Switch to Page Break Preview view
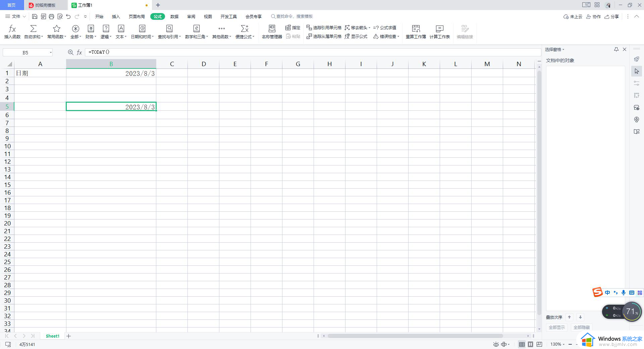This screenshot has width=644, height=349. click(x=539, y=344)
